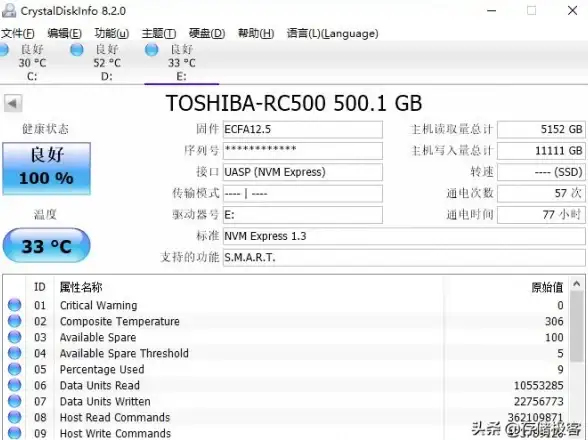
Task: Click the blue status dot for Host Read Commands
Action: point(15,417)
